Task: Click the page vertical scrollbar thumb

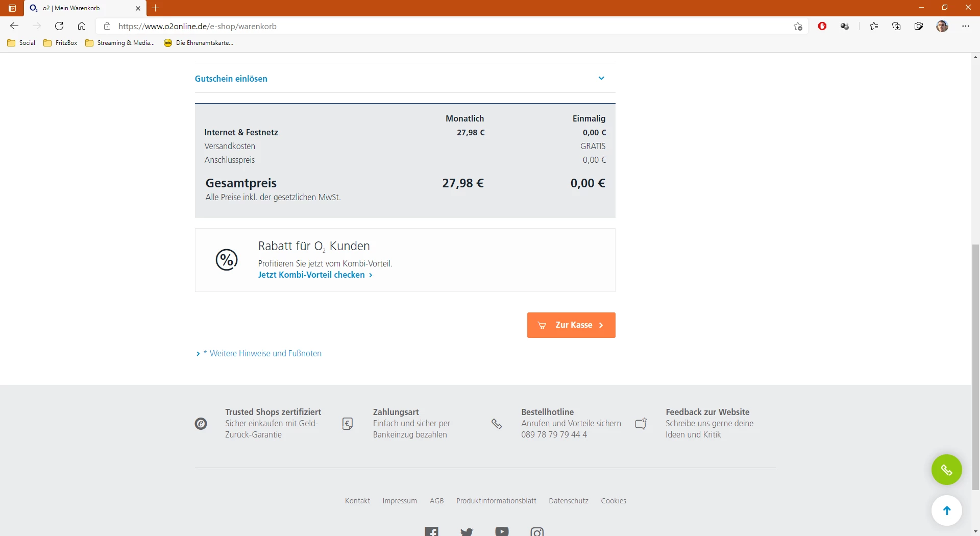Action: (975, 368)
